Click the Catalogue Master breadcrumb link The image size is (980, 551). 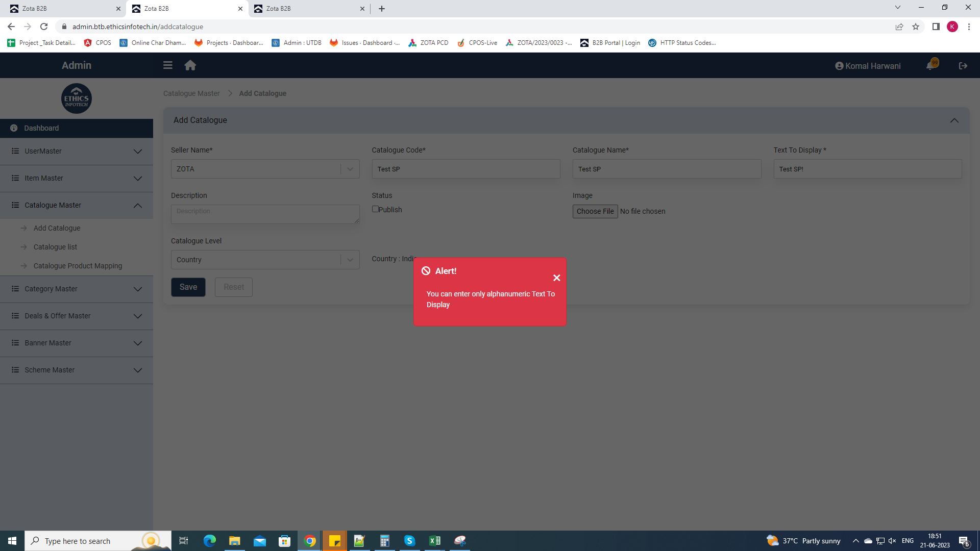tap(191, 93)
